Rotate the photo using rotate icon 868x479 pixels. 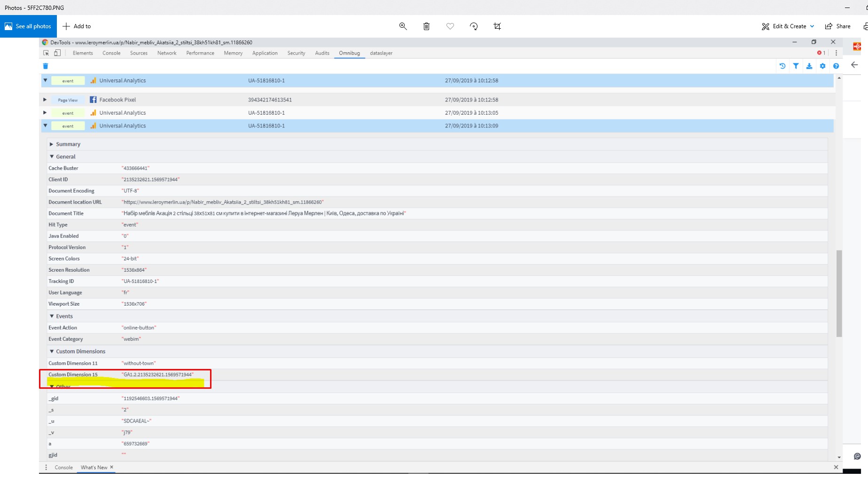coord(474,26)
